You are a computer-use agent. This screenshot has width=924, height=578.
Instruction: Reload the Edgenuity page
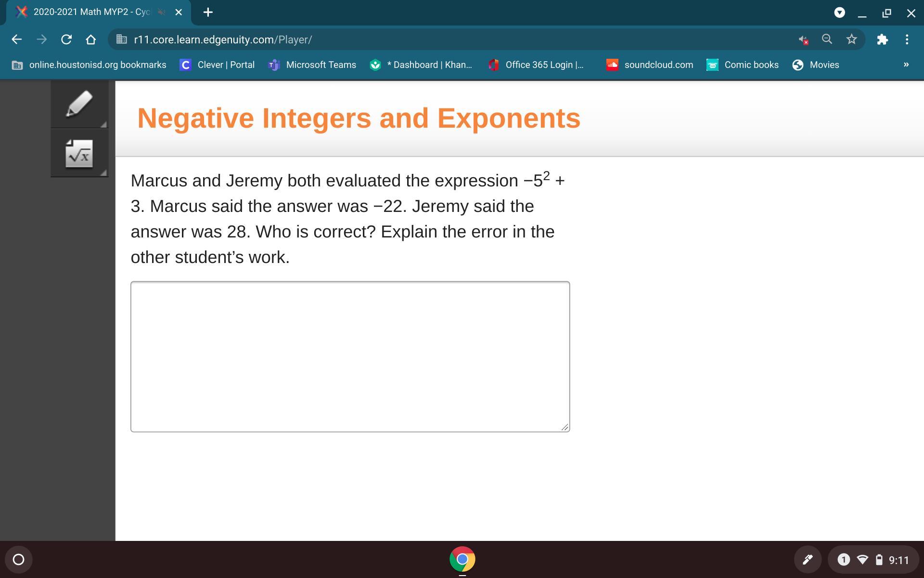[66, 39]
